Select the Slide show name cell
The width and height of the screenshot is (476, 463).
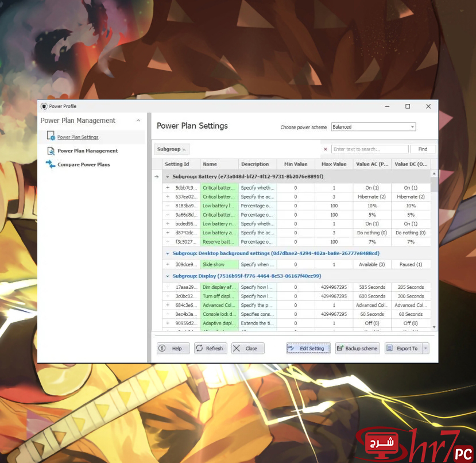[219, 265]
